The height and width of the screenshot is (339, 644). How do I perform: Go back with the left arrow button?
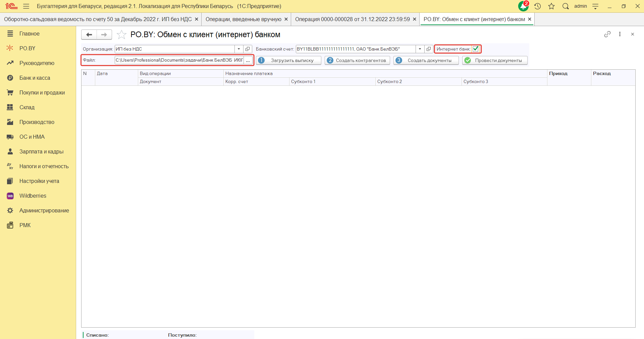(x=89, y=35)
